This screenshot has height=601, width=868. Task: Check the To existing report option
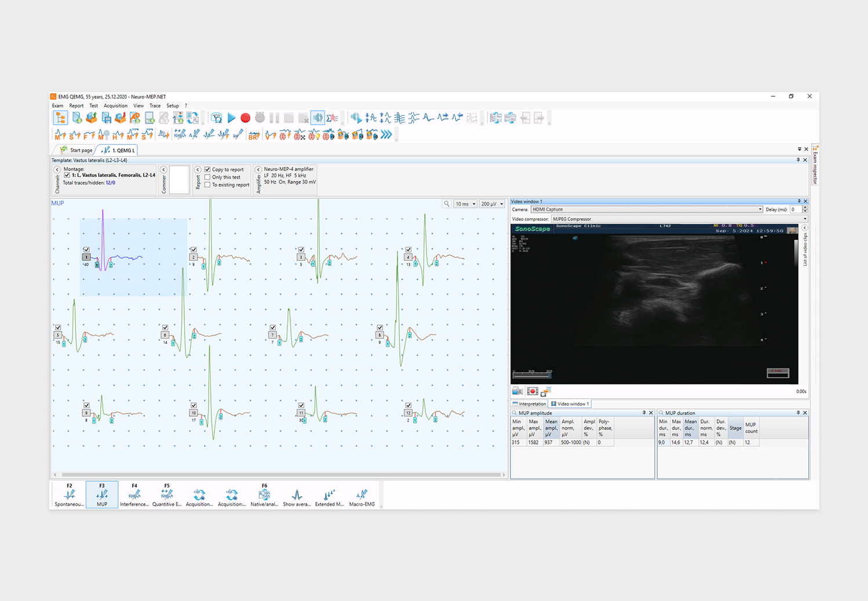tap(207, 185)
